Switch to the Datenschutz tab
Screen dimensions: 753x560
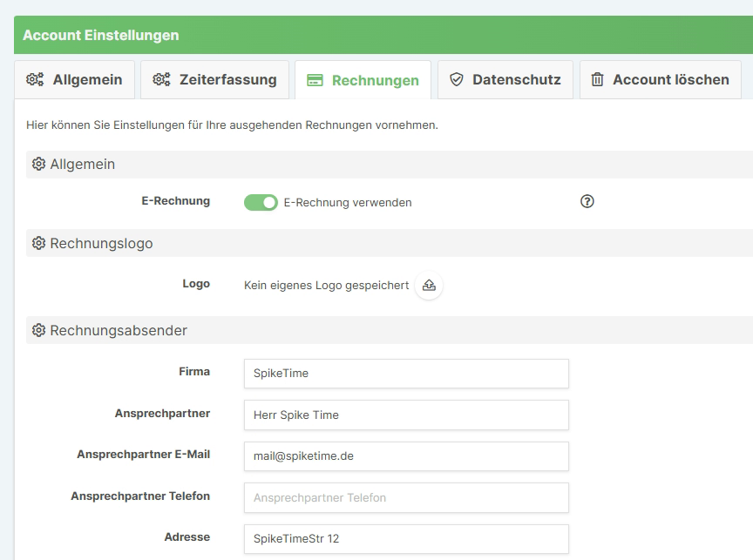(504, 79)
